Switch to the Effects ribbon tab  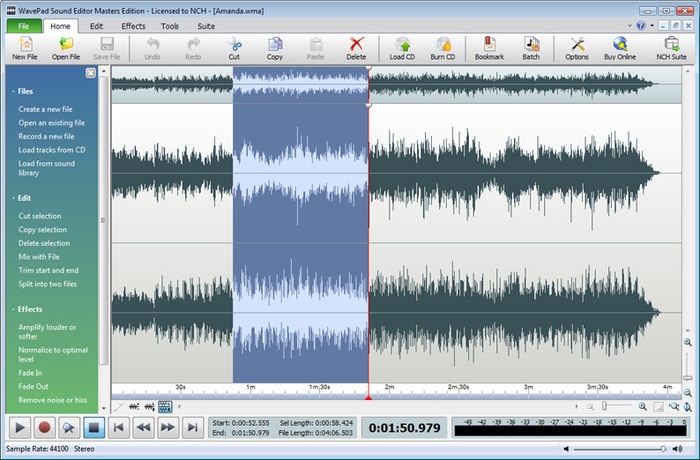[133, 24]
